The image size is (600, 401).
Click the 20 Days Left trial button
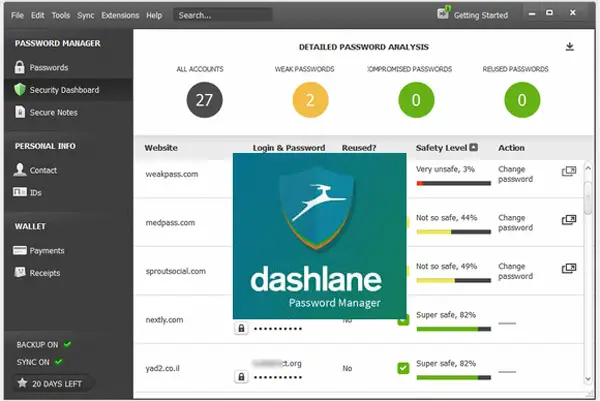tap(52, 383)
